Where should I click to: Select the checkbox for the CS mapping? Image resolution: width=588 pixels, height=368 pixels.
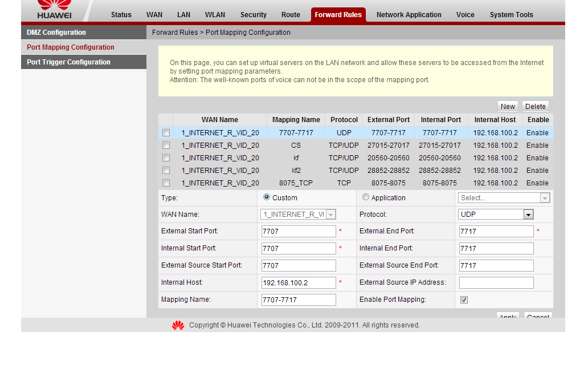[x=166, y=145]
